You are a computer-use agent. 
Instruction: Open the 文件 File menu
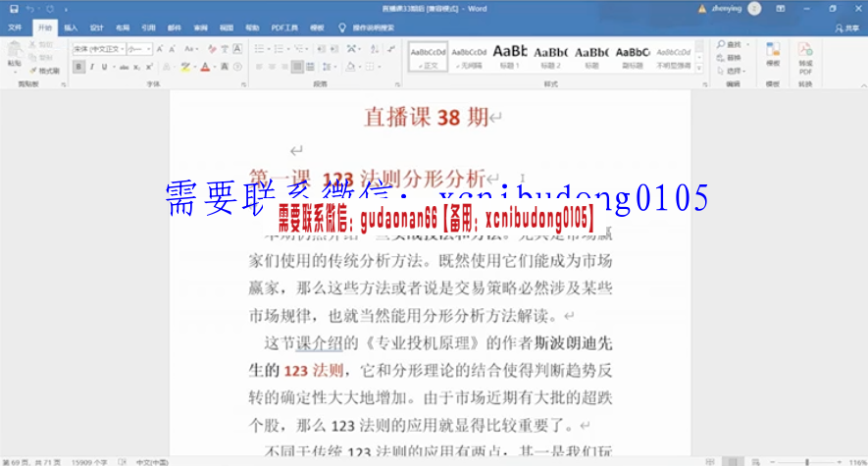[15, 27]
